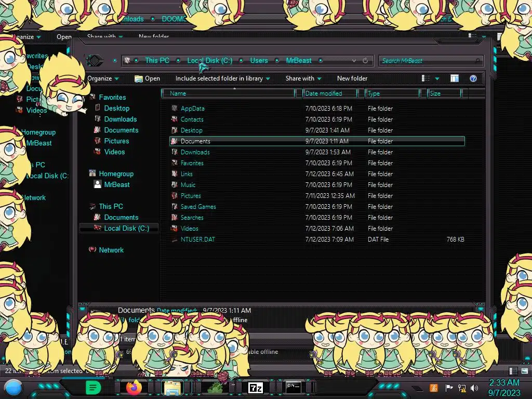
Task: Click the Search MrBeast field
Action: 431,61
